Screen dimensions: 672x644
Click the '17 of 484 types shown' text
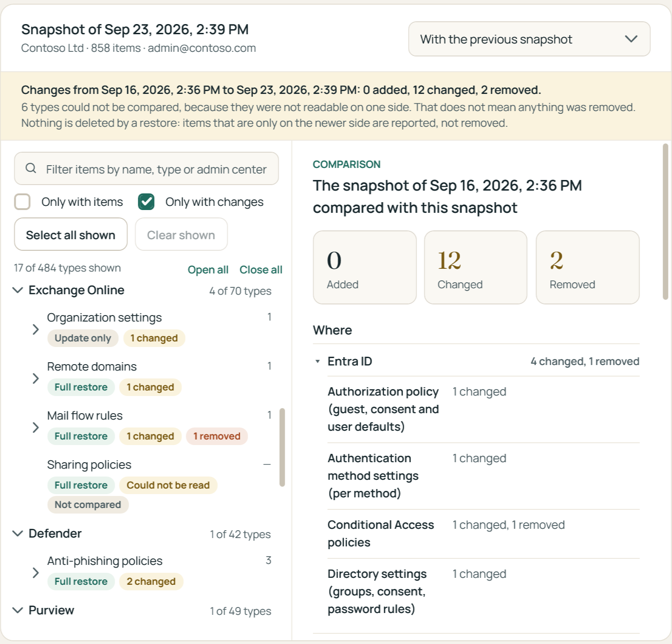(x=67, y=268)
